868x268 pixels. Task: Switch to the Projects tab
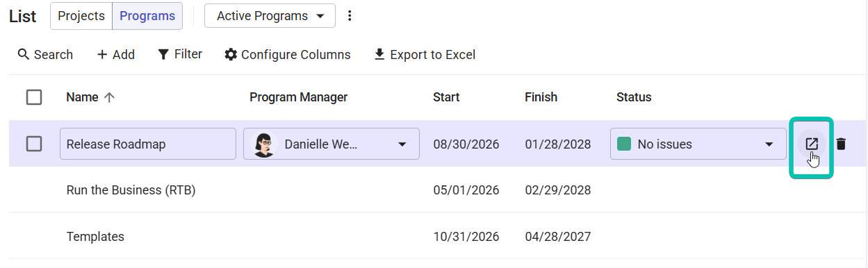[x=81, y=15]
